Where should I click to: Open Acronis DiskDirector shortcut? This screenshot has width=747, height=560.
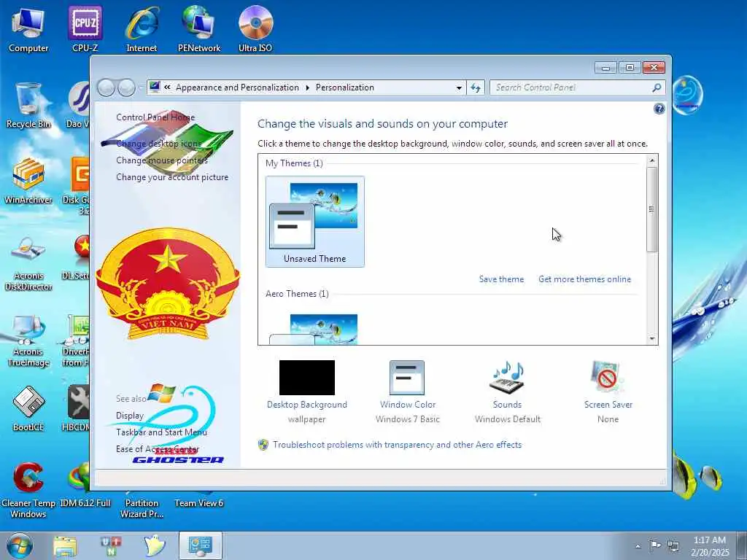(x=28, y=262)
